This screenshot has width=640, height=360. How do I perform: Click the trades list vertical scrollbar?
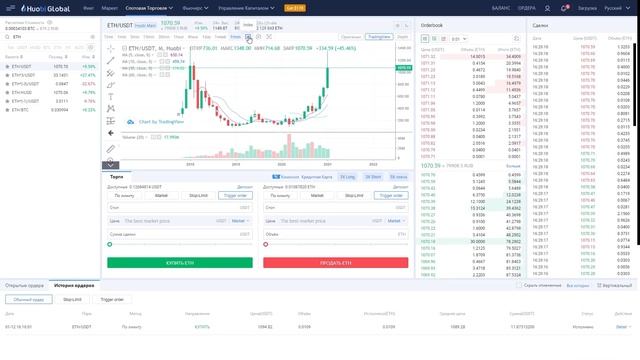tap(635, 84)
